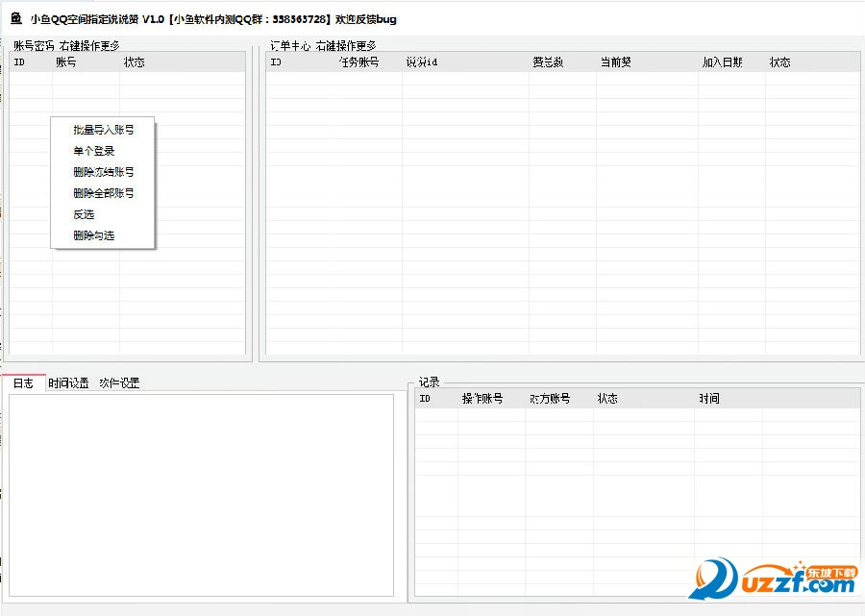Screen dimensions: 865x616
Task: Select 单个登录 in the context menu
Action: click(x=103, y=151)
